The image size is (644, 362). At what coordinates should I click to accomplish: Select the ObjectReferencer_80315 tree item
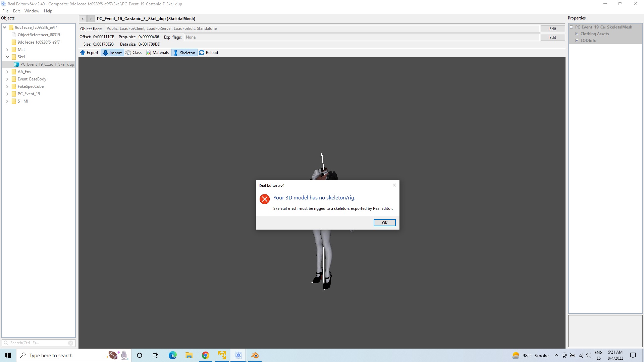[39, 35]
